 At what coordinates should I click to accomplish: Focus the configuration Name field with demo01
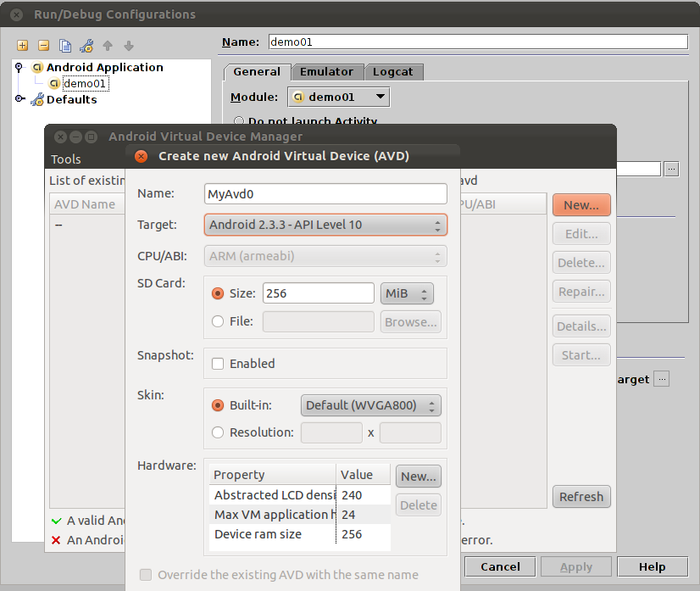pos(478,42)
